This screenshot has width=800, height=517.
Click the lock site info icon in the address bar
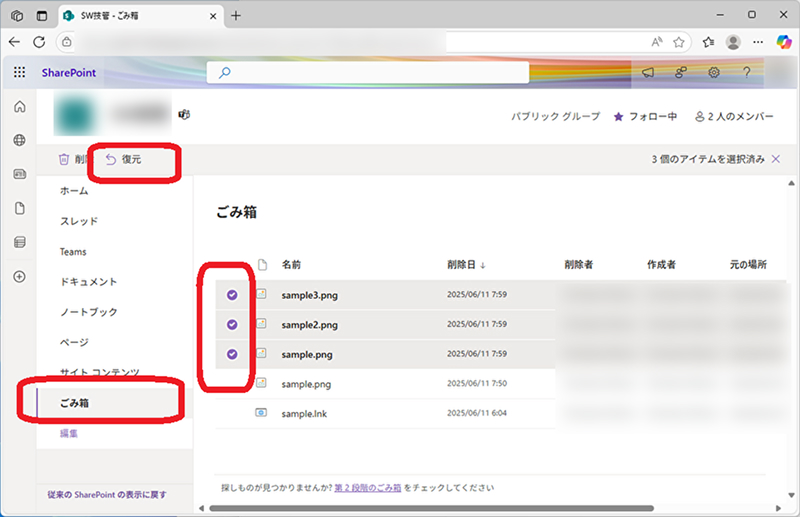pos(67,42)
